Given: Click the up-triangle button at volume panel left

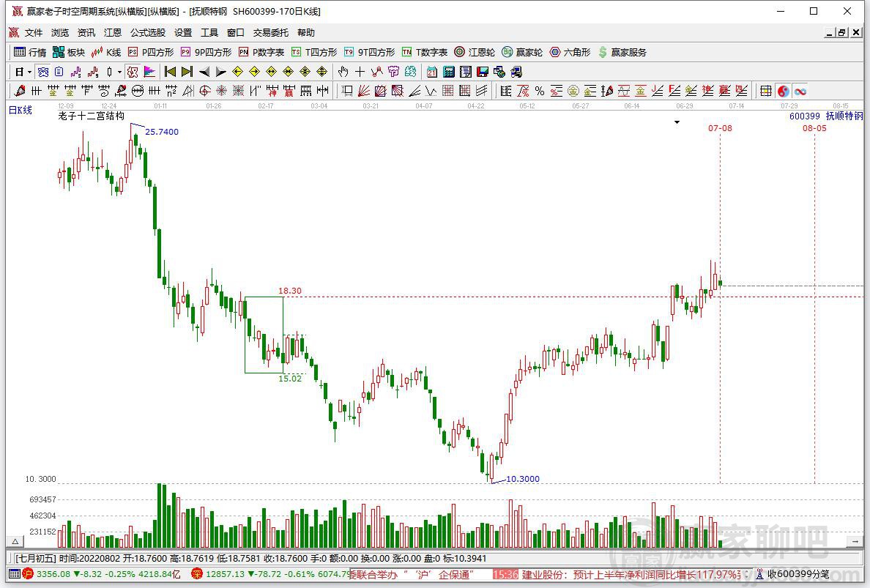Looking at the screenshot, I should tap(15, 541).
